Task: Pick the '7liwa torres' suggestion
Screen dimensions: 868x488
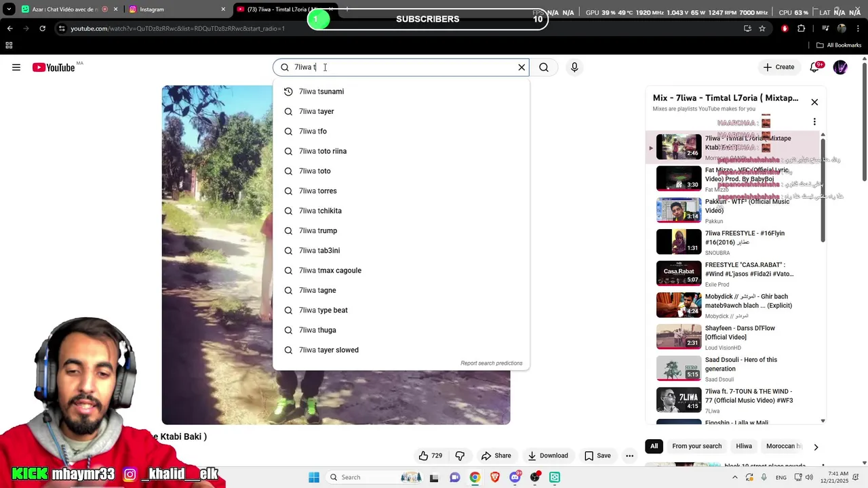Action: click(x=401, y=191)
